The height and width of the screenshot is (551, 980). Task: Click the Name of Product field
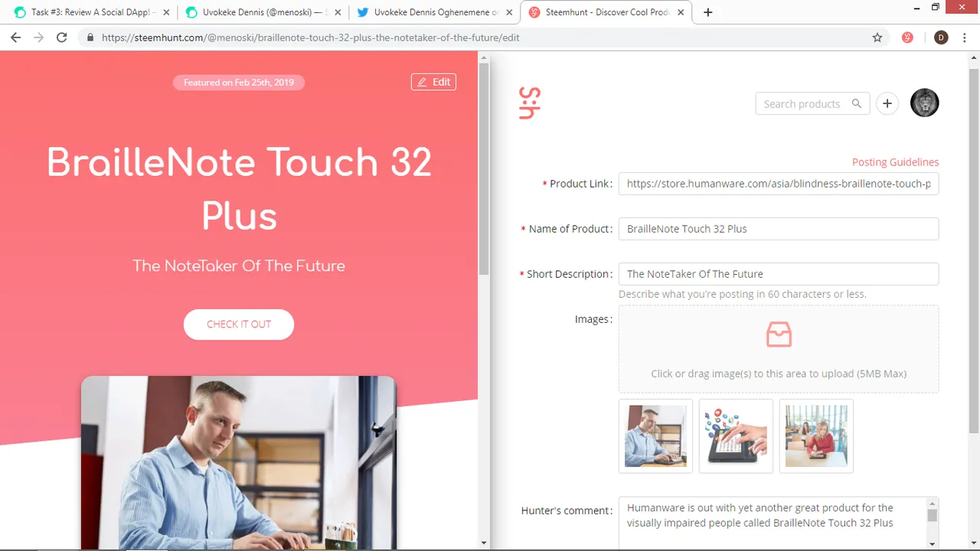click(x=779, y=229)
